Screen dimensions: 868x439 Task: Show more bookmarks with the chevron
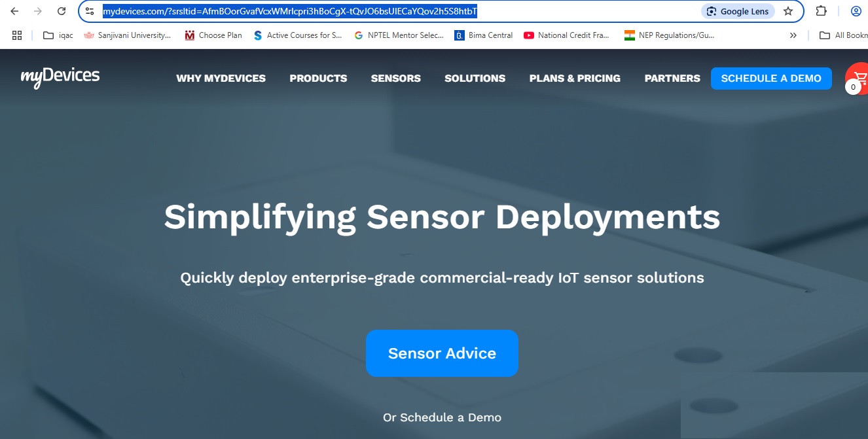pyautogui.click(x=793, y=35)
